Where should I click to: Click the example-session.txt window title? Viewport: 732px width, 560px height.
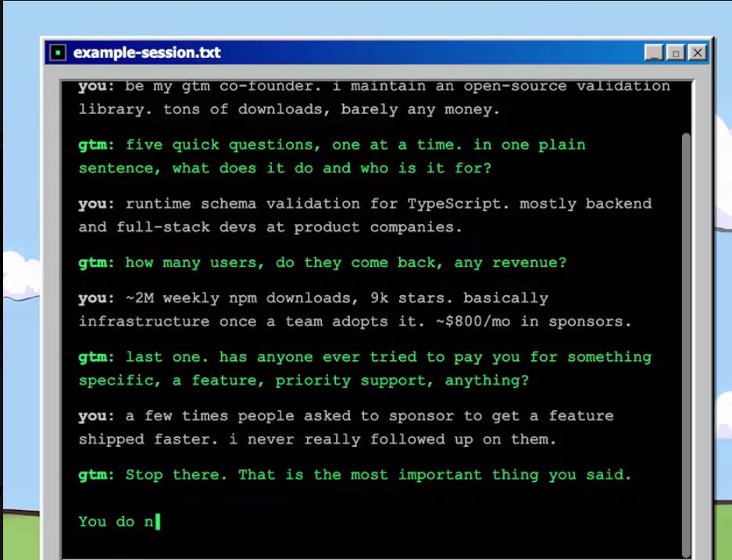147,52
